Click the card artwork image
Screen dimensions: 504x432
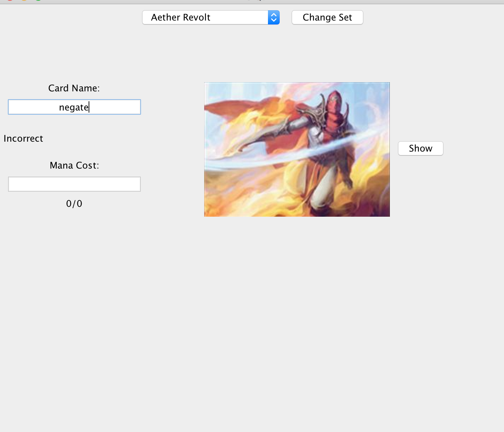(297, 149)
